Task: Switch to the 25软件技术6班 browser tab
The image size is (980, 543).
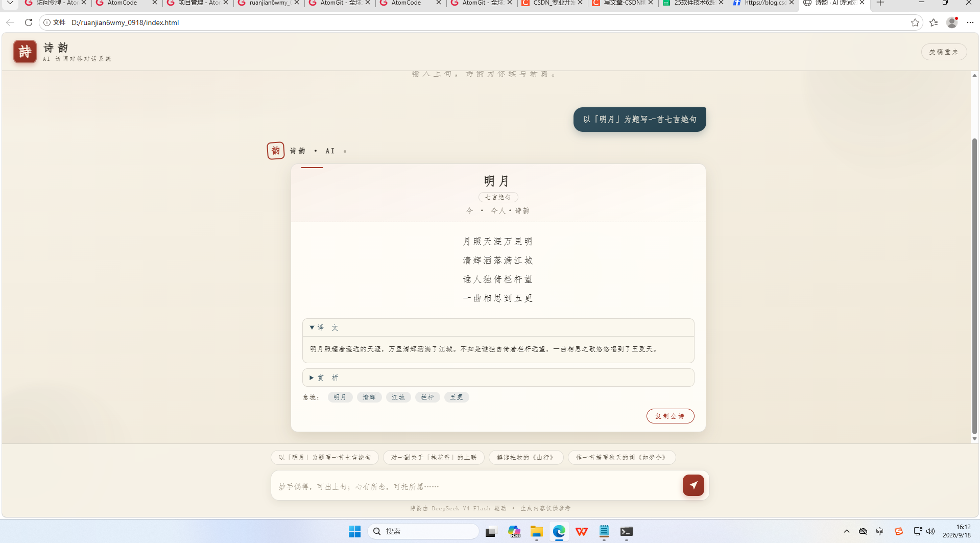Action: pos(694,3)
